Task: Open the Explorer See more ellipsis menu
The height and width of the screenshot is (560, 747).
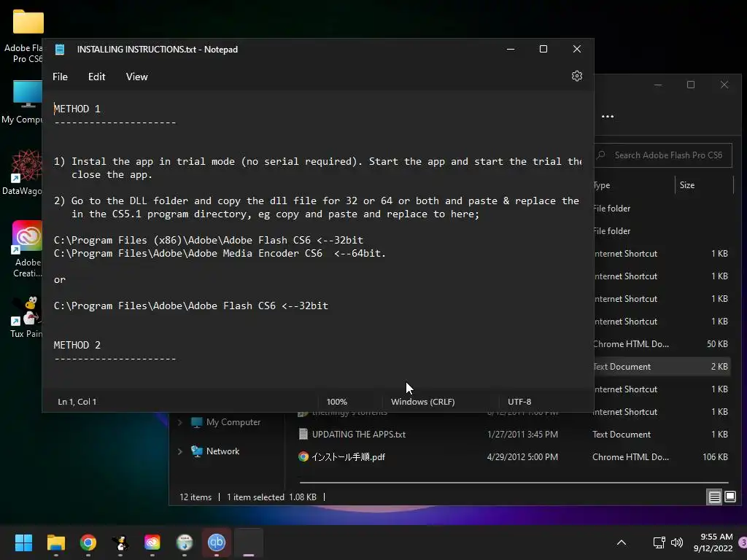Action: pos(608,117)
